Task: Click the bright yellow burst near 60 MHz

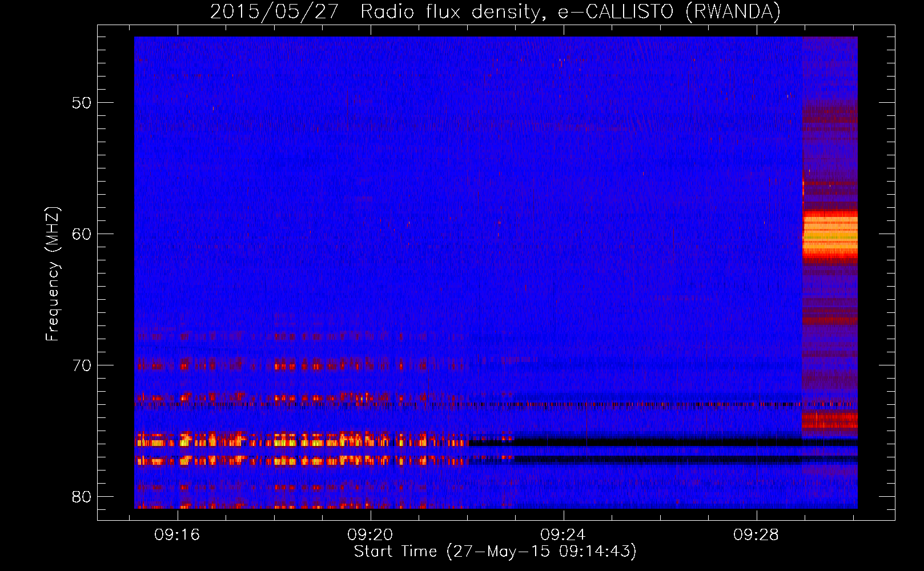Action: (x=830, y=234)
